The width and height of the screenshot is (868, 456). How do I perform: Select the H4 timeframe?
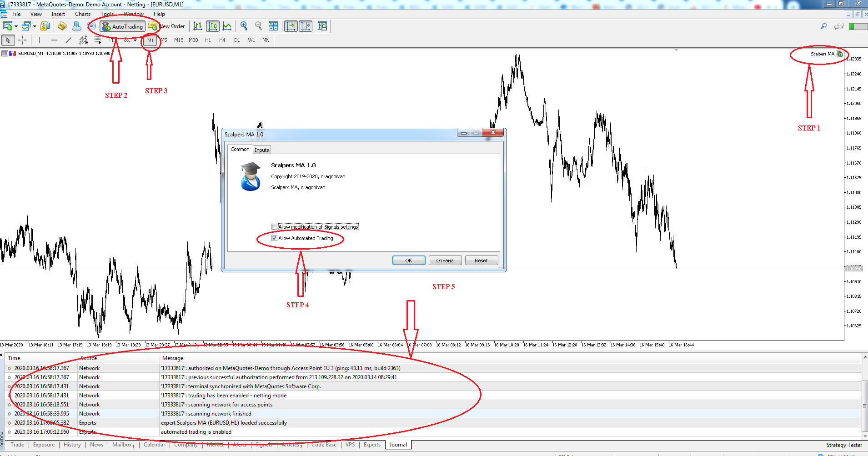coord(222,40)
